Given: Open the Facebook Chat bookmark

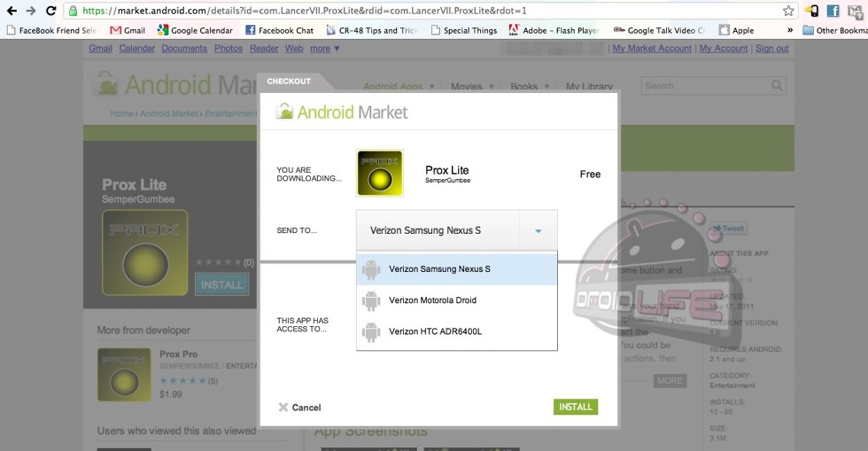Looking at the screenshot, I should pyautogui.click(x=278, y=30).
